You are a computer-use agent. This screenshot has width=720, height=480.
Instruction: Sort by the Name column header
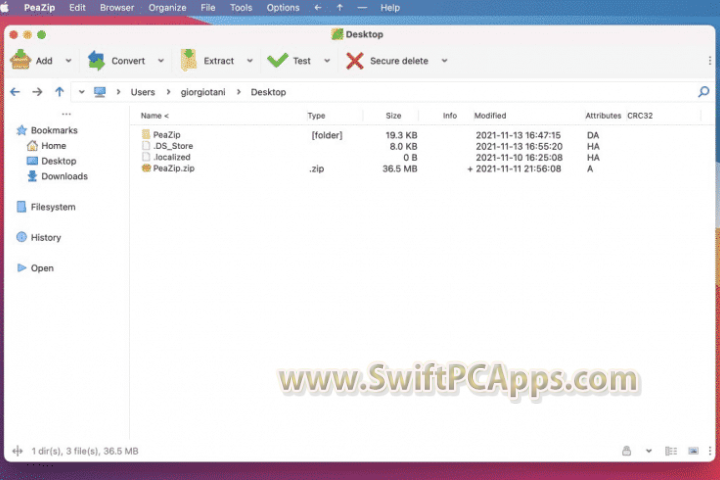coord(155,116)
